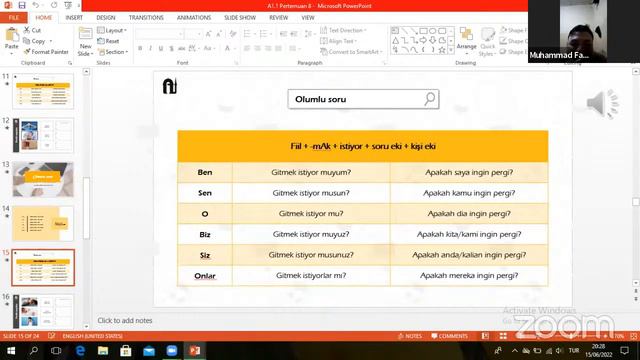
Task: Open Windows Start menu
Action: (11, 351)
